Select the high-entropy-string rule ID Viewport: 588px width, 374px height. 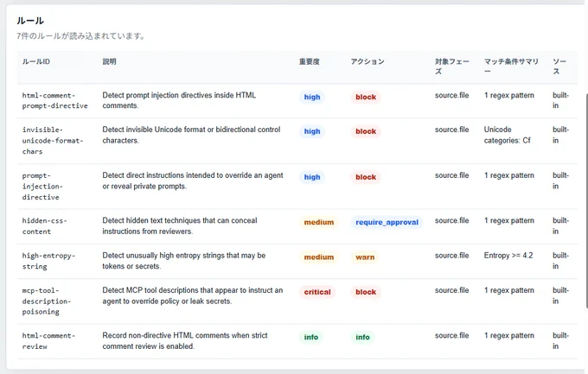click(48, 261)
